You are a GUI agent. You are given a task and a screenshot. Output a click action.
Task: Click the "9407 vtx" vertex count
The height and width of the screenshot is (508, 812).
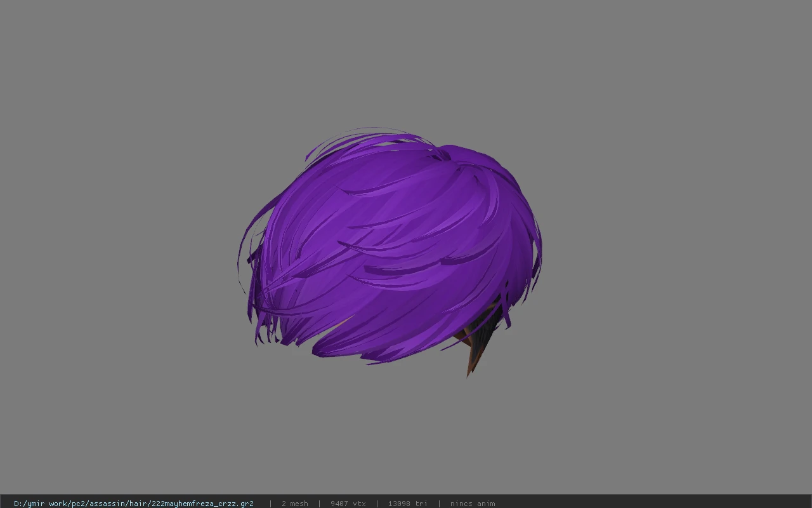click(348, 504)
